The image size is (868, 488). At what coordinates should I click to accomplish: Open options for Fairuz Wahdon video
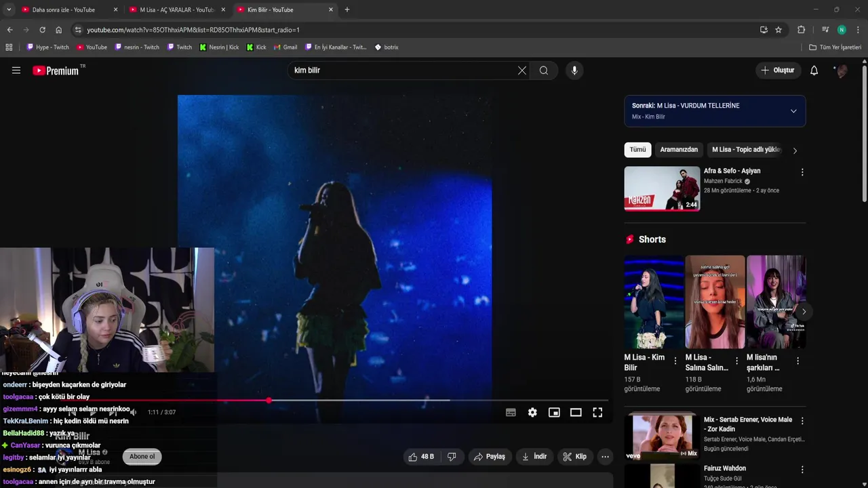(x=802, y=470)
